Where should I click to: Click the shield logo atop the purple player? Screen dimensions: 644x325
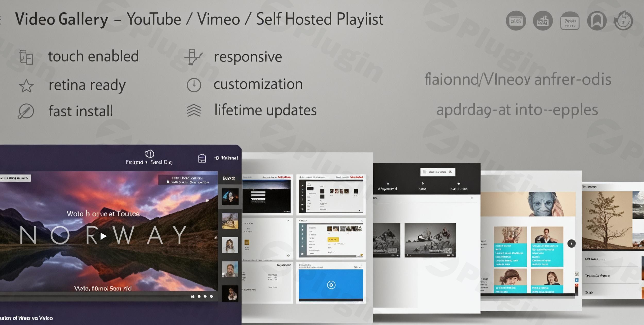[150, 154]
